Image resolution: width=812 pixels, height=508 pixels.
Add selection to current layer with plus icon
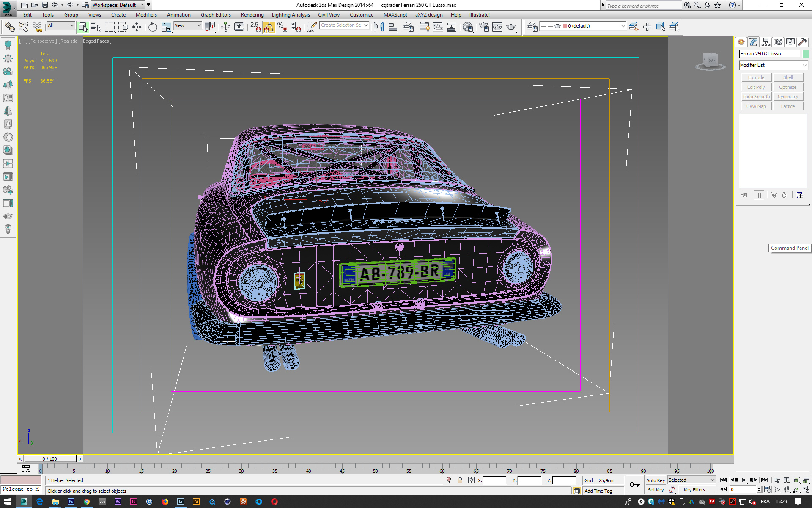647,27
